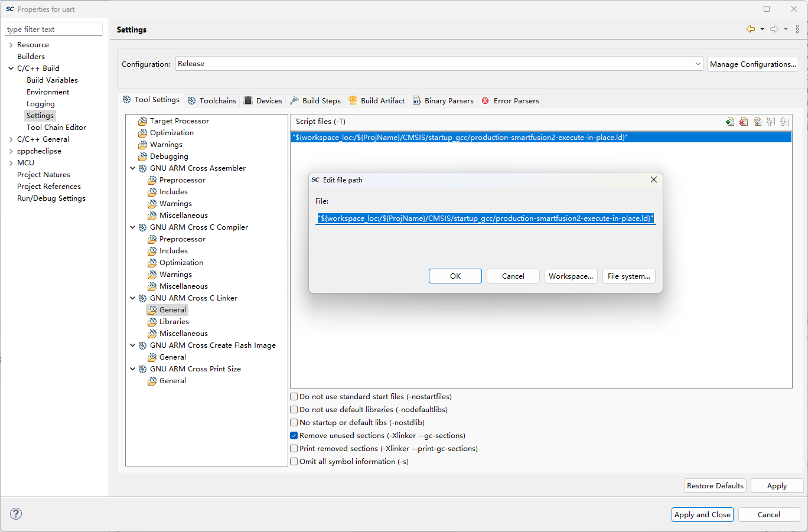Click Cancel in Edit file path dialog
The height and width of the screenshot is (532, 808).
(513, 276)
